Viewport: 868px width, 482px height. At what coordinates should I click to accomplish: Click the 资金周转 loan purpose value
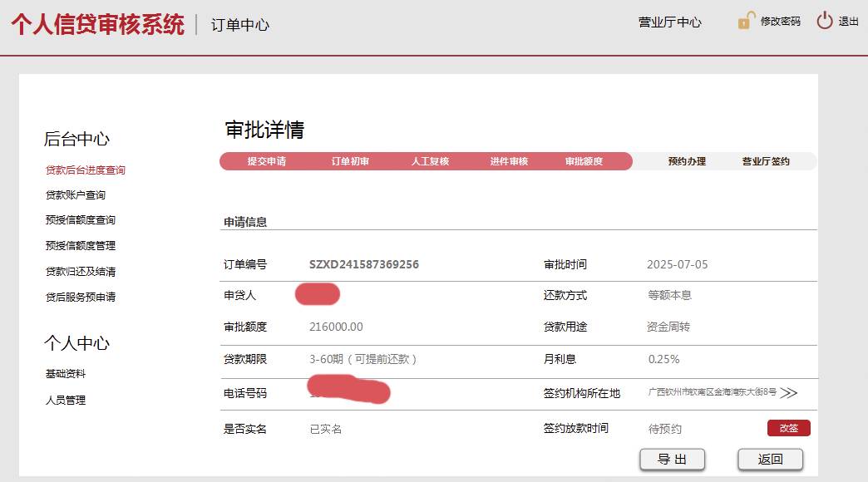pos(668,327)
